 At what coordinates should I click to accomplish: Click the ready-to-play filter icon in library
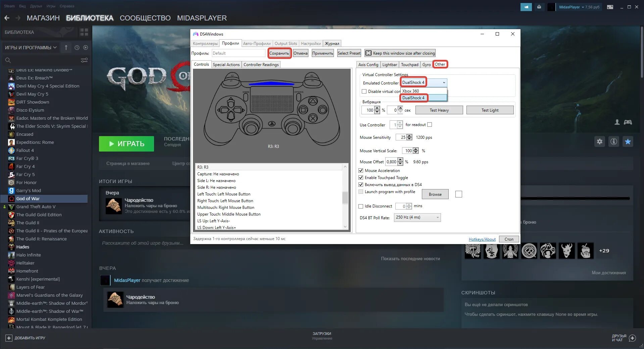[x=86, y=48]
